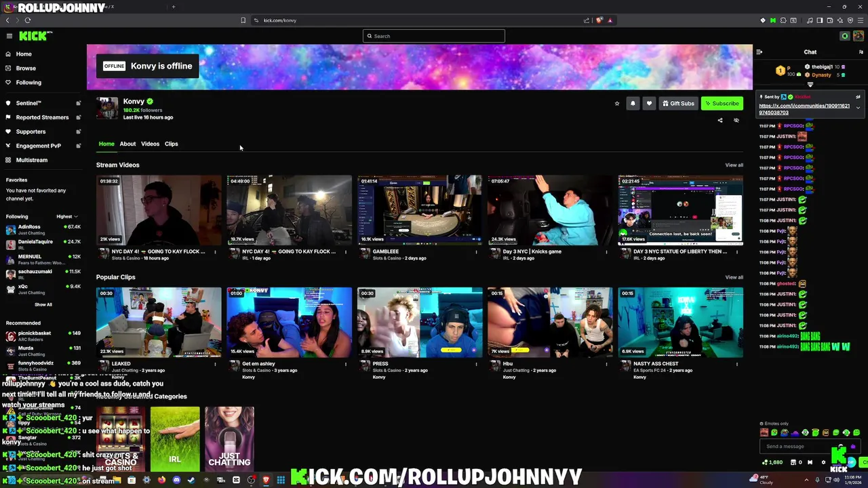Screen dimensions: 868x488
Task: Click the green K icon next to avatar
Action: click(845, 36)
